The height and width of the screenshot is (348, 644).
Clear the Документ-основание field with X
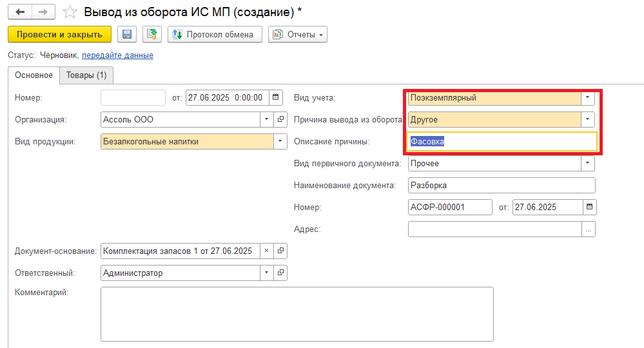[x=267, y=251]
